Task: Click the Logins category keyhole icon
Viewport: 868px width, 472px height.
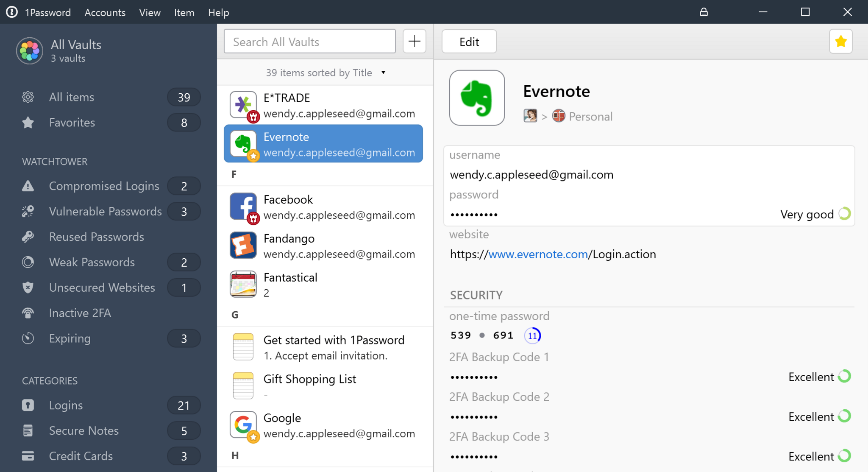Action: (x=28, y=405)
